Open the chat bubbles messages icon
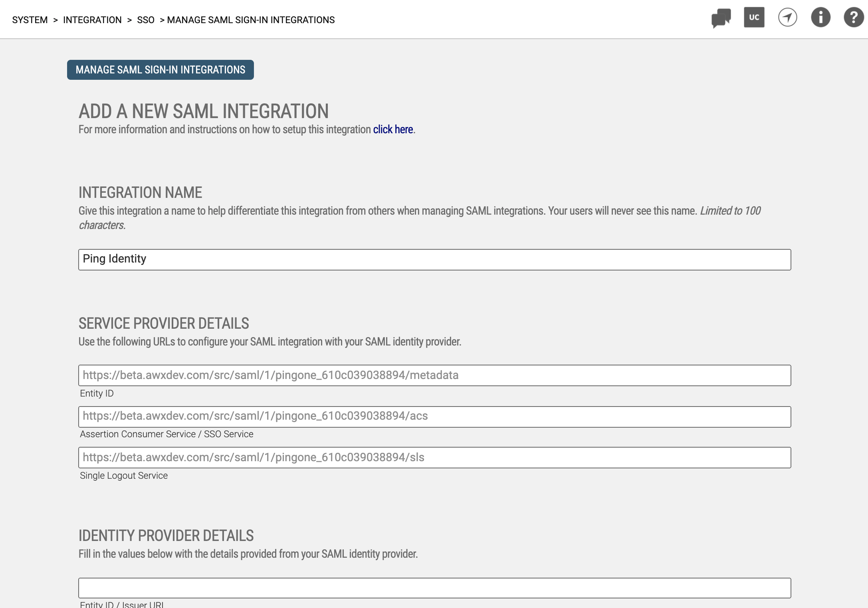Image resolution: width=868 pixels, height=608 pixels. coord(721,18)
